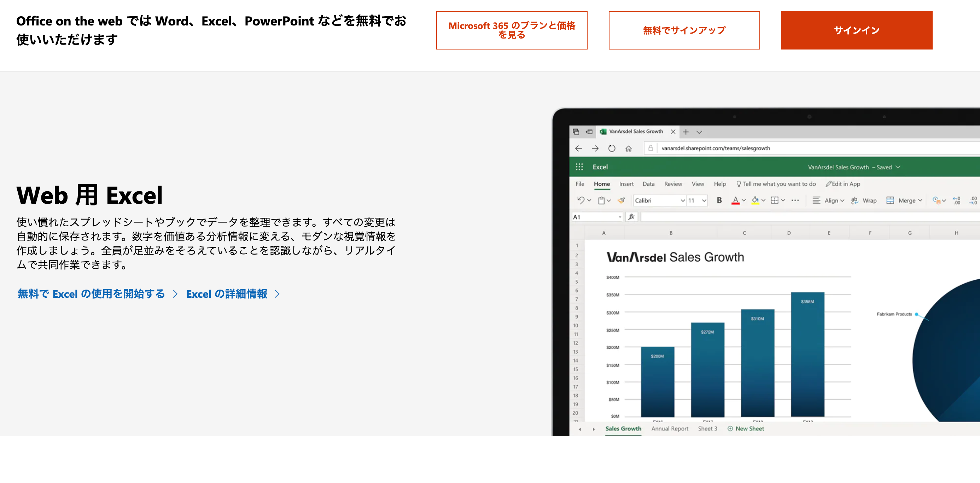980x483 pixels.
Task: Open the More font options ellipsis
Action: [x=795, y=200]
